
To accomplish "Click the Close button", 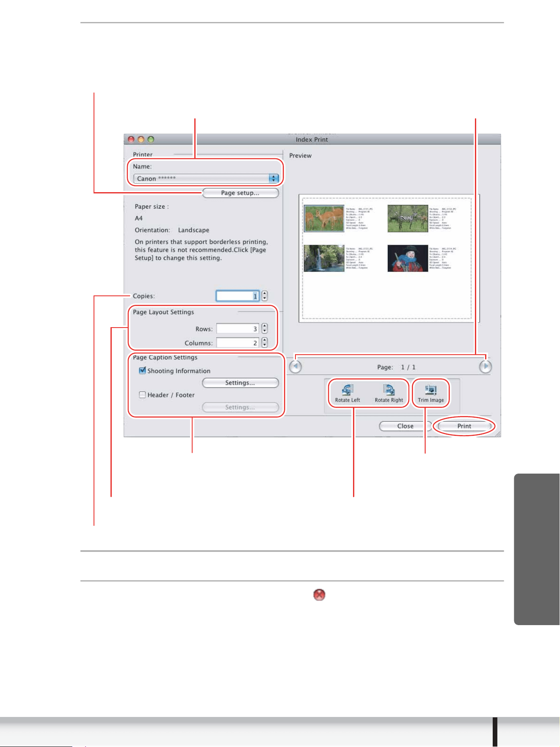I will (x=405, y=426).
